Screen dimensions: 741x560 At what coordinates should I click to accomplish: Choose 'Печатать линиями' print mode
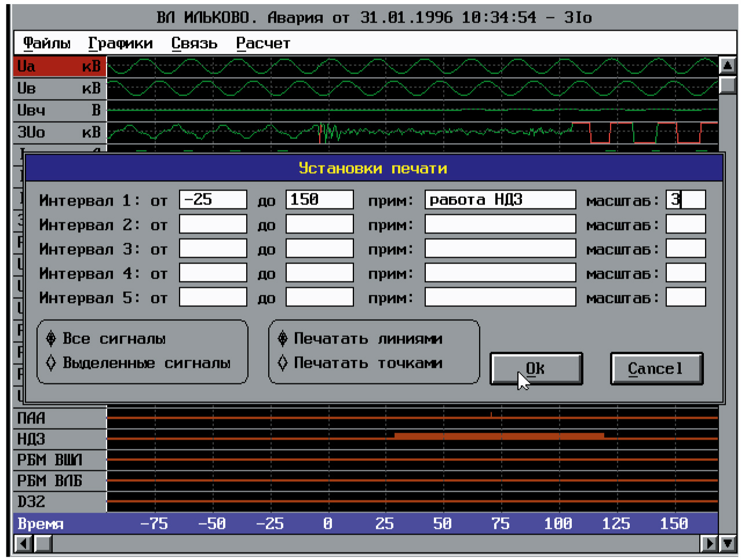tap(283, 339)
